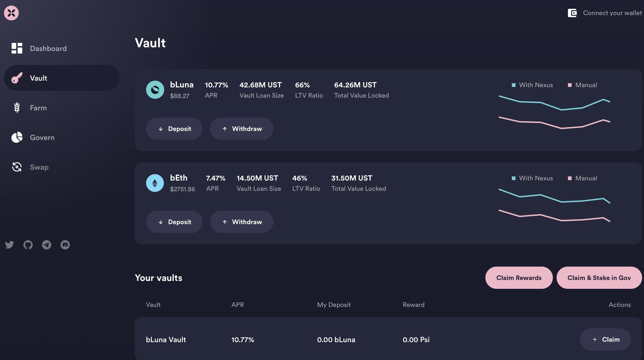Open the Telegram icon link

pos(47,245)
